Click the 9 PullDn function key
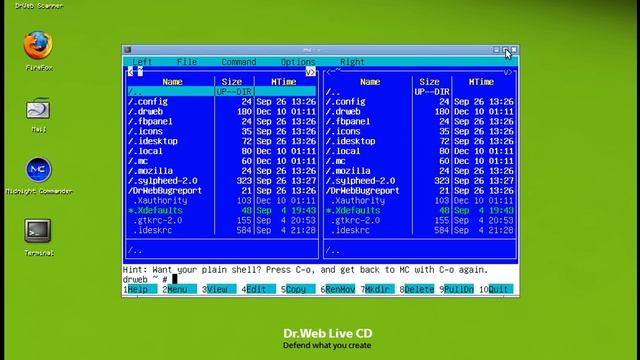640x360 pixels. click(x=457, y=289)
